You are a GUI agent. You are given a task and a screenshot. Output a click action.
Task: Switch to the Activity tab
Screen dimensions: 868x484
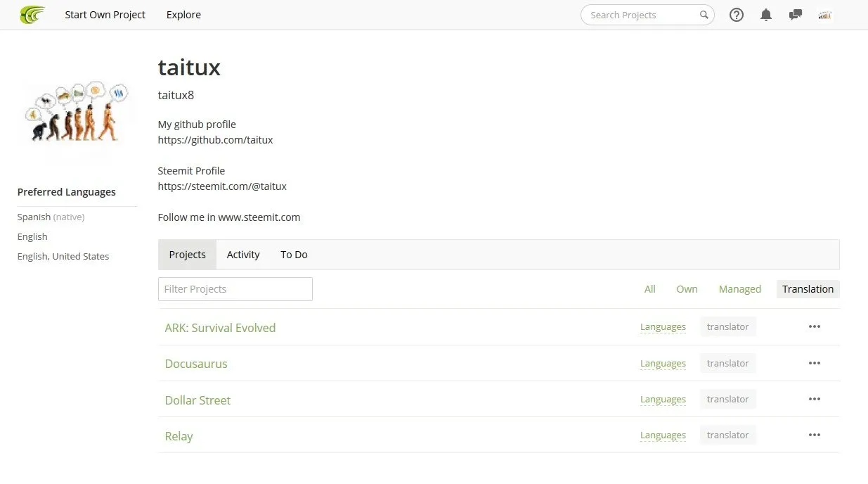[x=243, y=255]
